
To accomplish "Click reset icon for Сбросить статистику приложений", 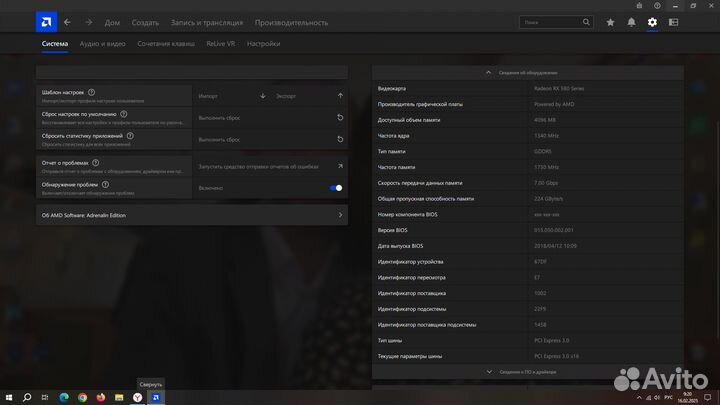I will pyautogui.click(x=340, y=139).
